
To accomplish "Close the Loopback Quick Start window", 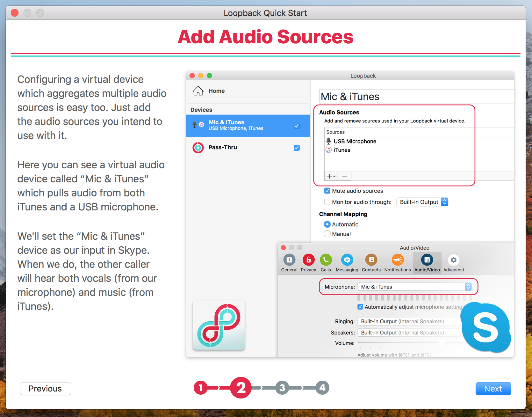I will pyautogui.click(x=15, y=13).
